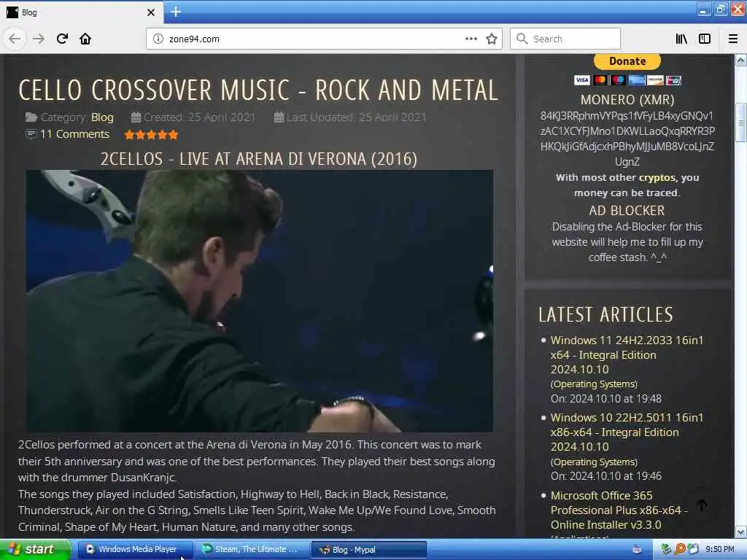Open the Library bookshelf icon
This screenshot has width=747, height=560.
tap(681, 39)
